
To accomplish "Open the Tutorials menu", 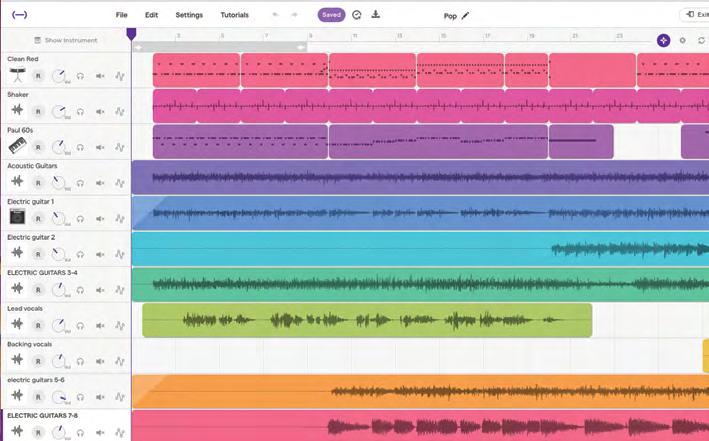I will pos(235,15).
